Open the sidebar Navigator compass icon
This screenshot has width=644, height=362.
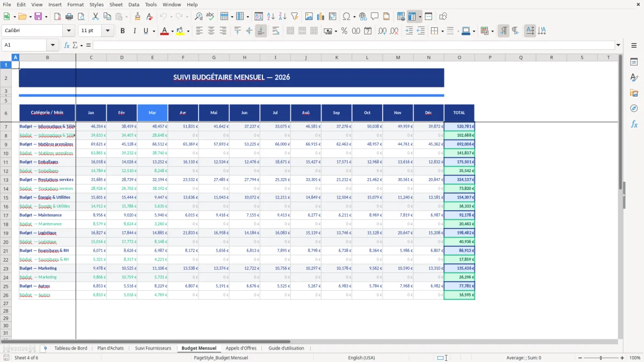pos(634,108)
